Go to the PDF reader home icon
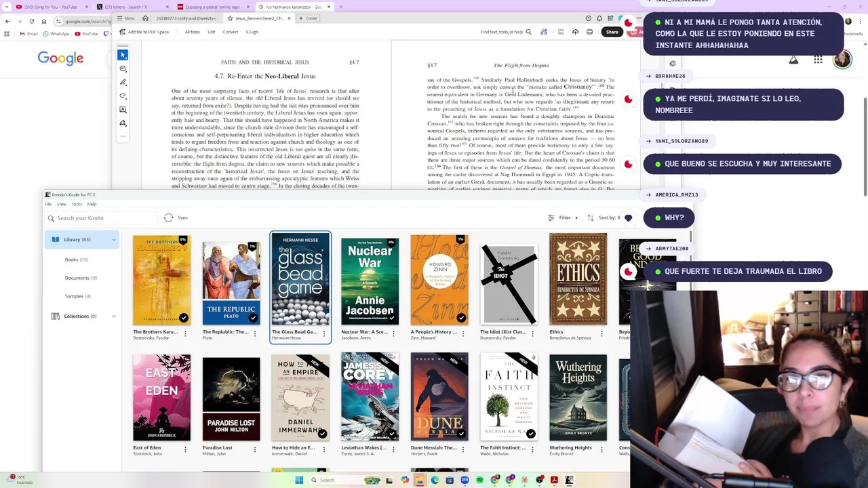The width and height of the screenshot is (868, 488). tap(146, 18)
